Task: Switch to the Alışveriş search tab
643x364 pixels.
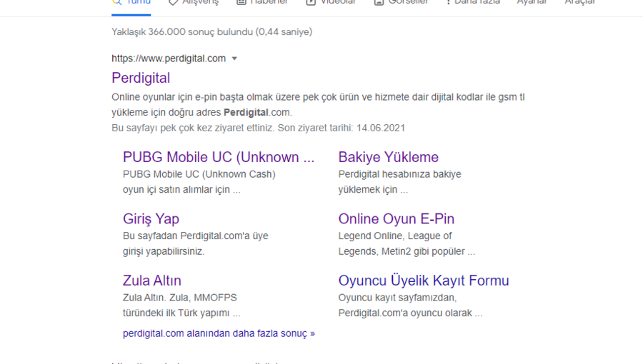Action: [x=194, y=2]
